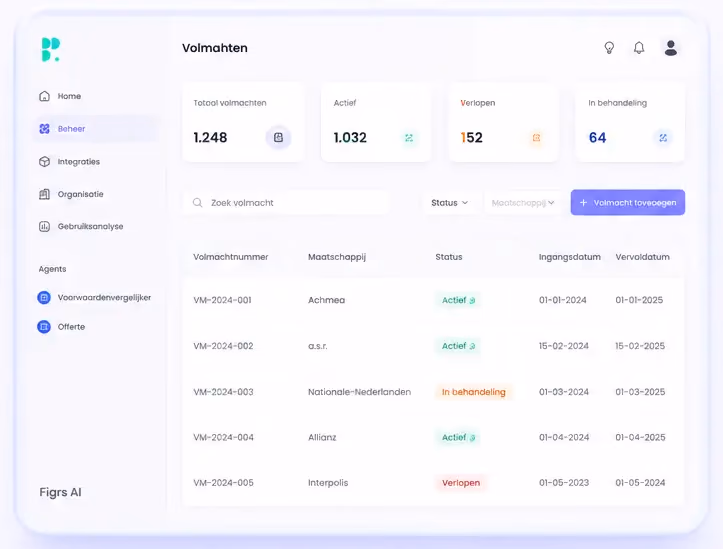Open the Status filter dropdown
The image size is (723, 549).
(x=450, y=203)
